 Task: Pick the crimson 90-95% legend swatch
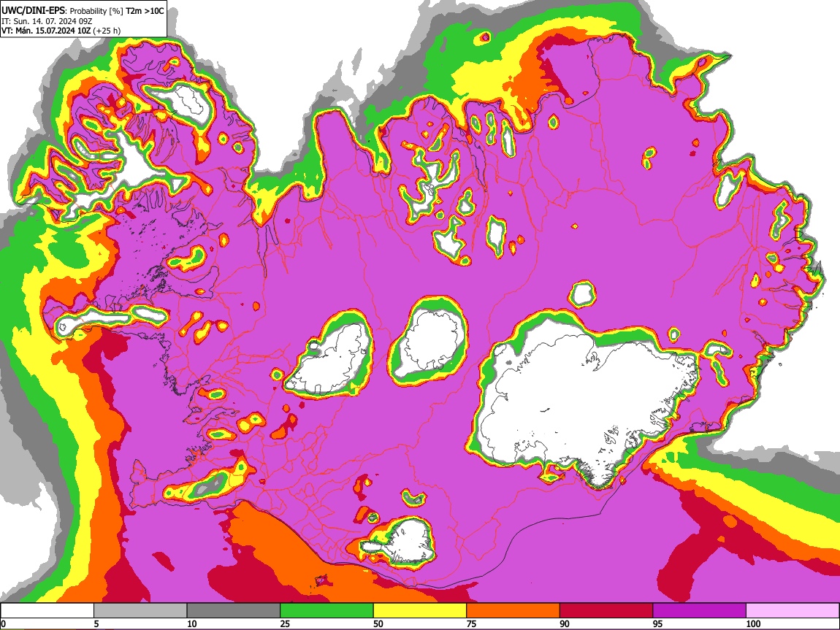(606, 610)
